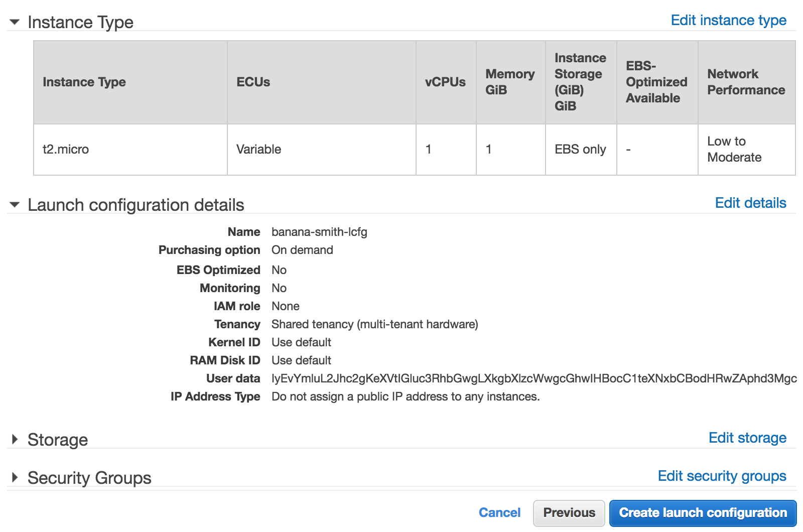Click the Network Performance column header

tap(747, 82)
